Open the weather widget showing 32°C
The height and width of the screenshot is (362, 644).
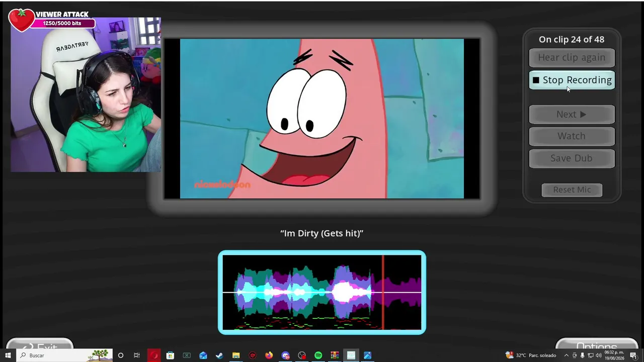coord(531,355)
